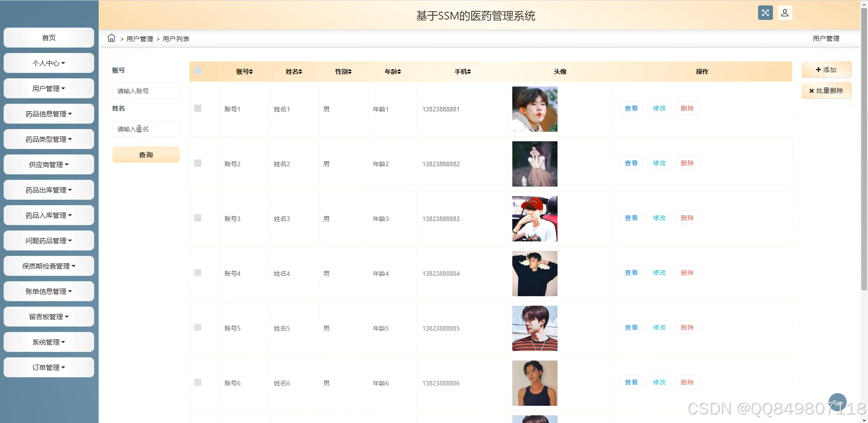Click phone number 13823888881
The width and height of the screenshot is (868, 423).
coord(441,109)
